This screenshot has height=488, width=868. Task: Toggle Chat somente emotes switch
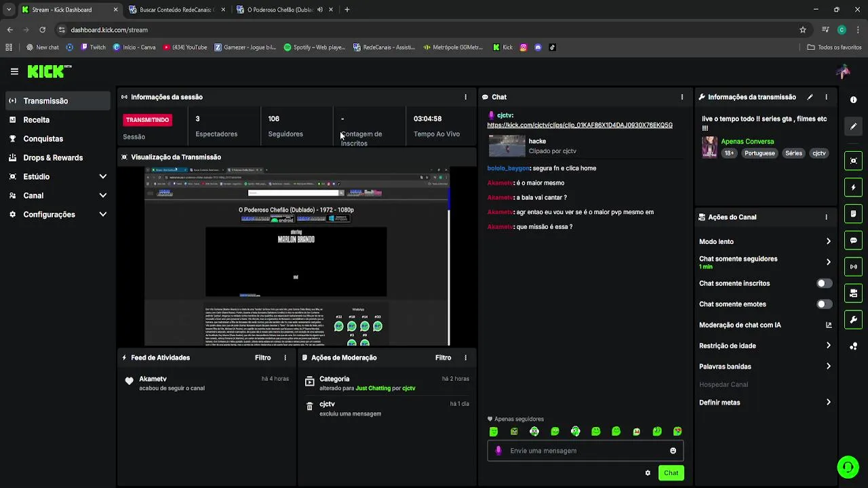(823, 304)
